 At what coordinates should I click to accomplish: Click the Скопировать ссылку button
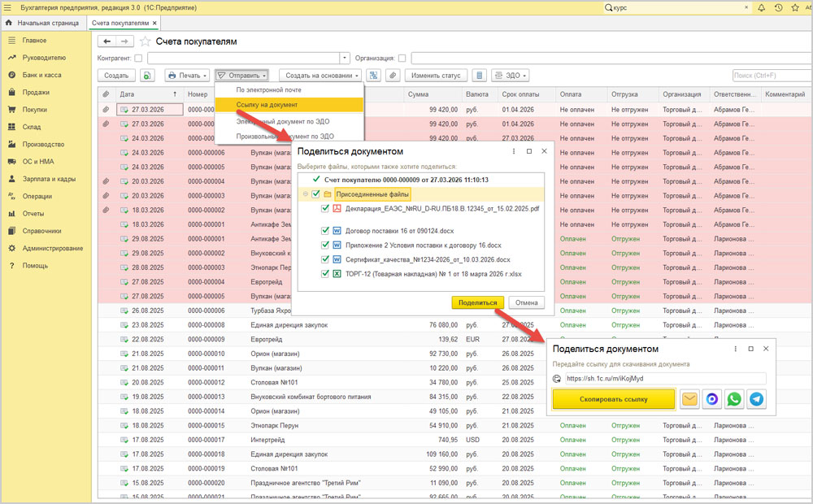(x=613, y=399)
